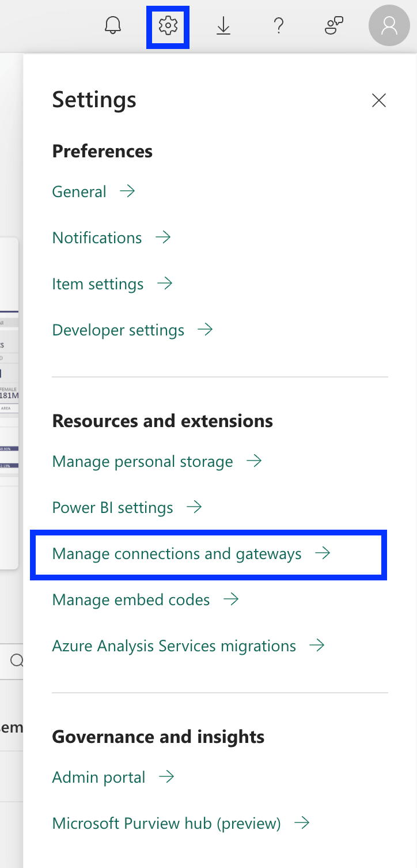
Task: Click the Settings gear icon
Action: 168,26
